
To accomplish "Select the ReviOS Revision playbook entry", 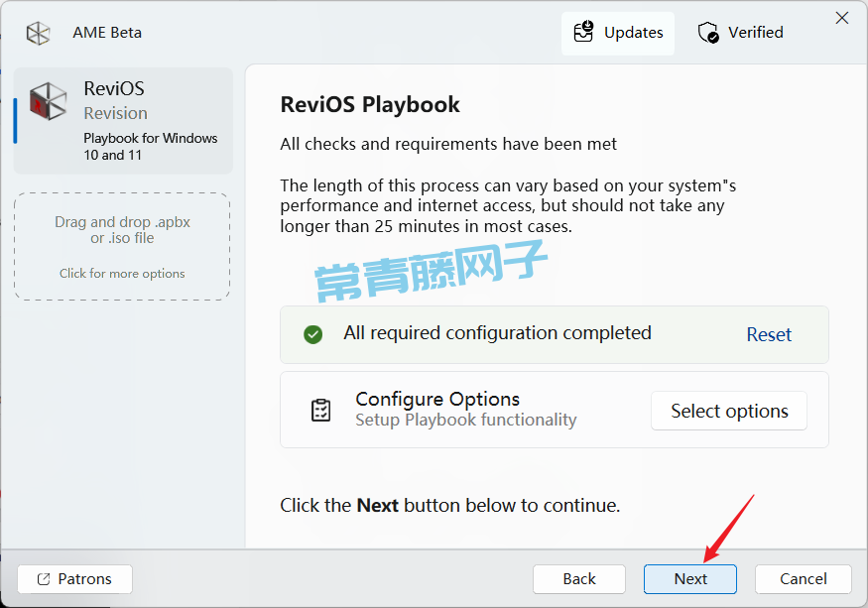I will pos(124,120).
